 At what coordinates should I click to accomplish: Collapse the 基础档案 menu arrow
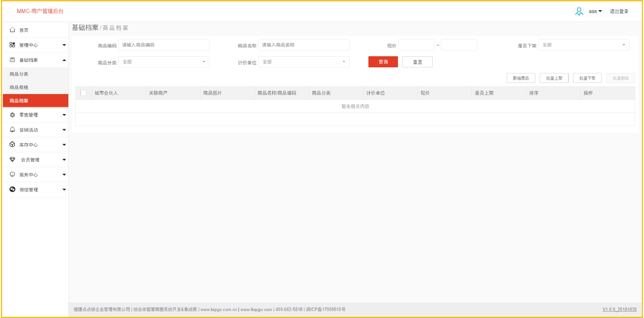coord(64,60)
